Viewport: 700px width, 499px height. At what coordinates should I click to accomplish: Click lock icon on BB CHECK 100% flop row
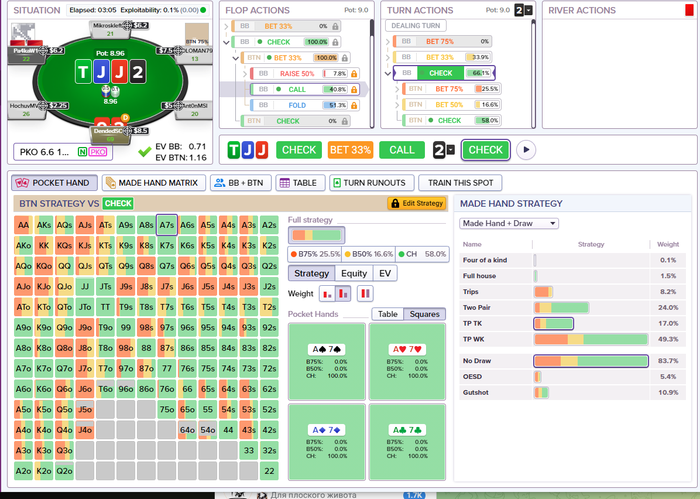pyautogui.click(x=335, y=42)
